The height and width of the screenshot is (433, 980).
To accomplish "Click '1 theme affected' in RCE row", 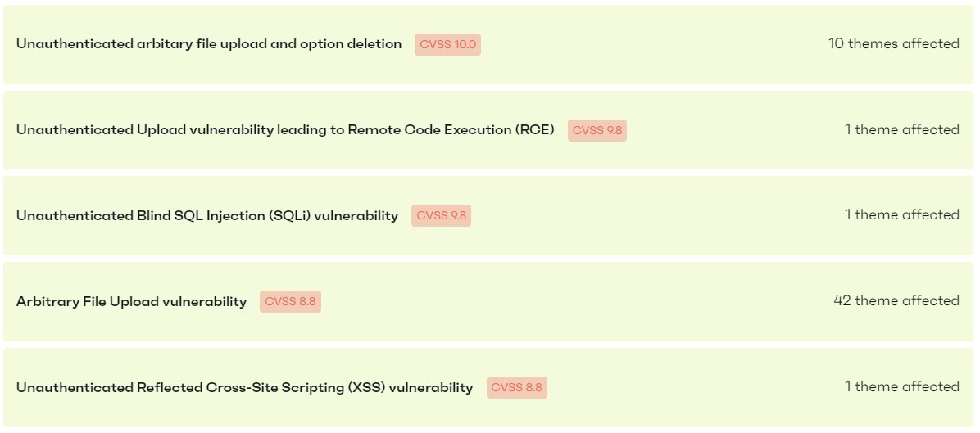I will click(x=902, y=129).
